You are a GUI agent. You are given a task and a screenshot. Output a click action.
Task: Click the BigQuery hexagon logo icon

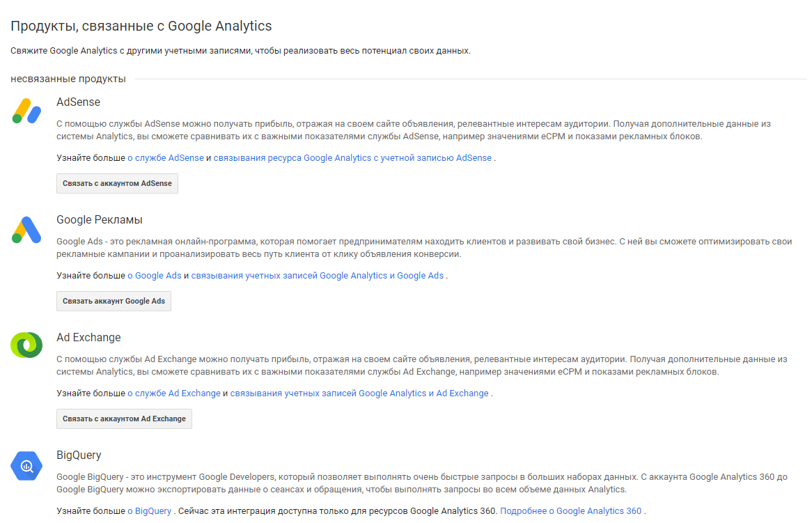pyautogui.click(x=27, y=465)
